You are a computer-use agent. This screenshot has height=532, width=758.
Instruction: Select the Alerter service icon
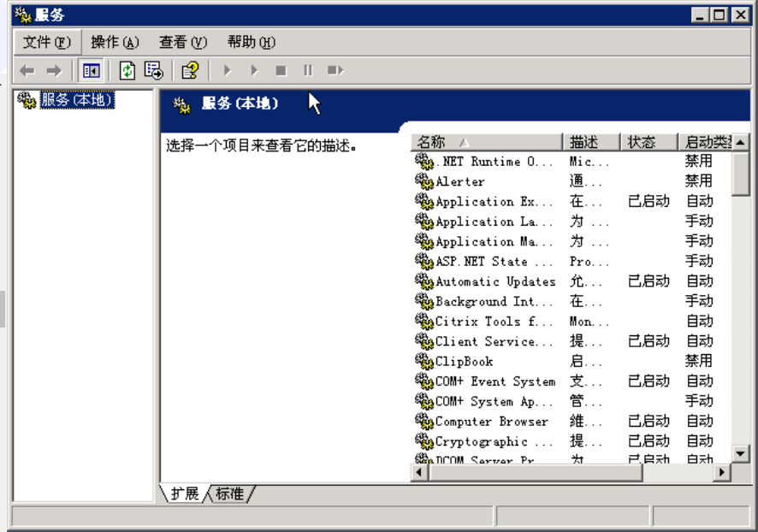coord(424,181)
